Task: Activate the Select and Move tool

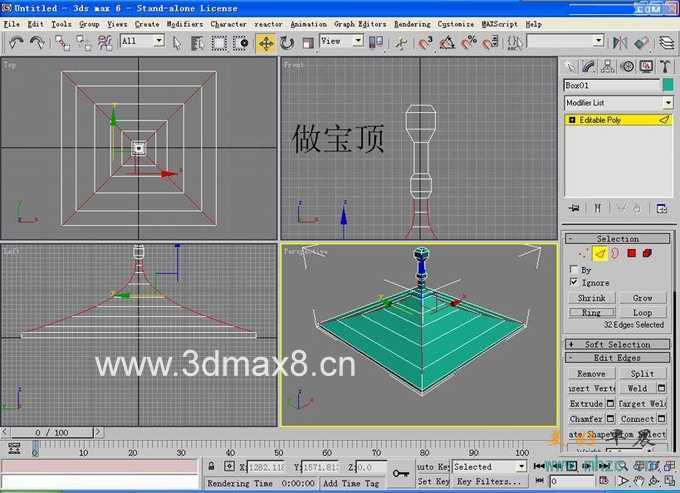Action: coord(265,43)
